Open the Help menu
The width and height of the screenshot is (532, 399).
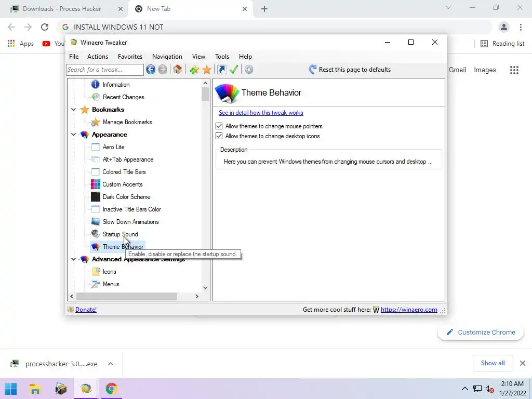[245, 57]
